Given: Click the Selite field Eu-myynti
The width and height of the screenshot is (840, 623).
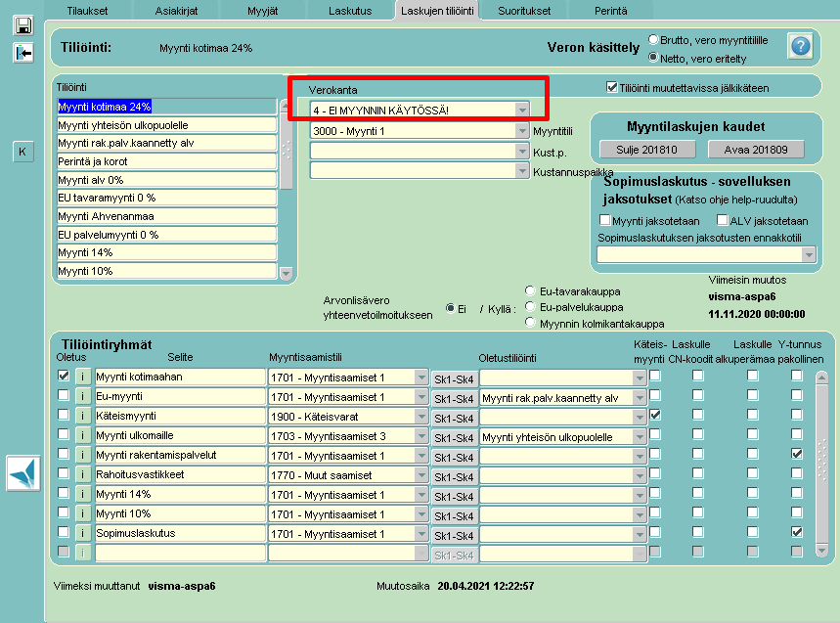Looking at the screenshot, I should [x=181, y=396].
